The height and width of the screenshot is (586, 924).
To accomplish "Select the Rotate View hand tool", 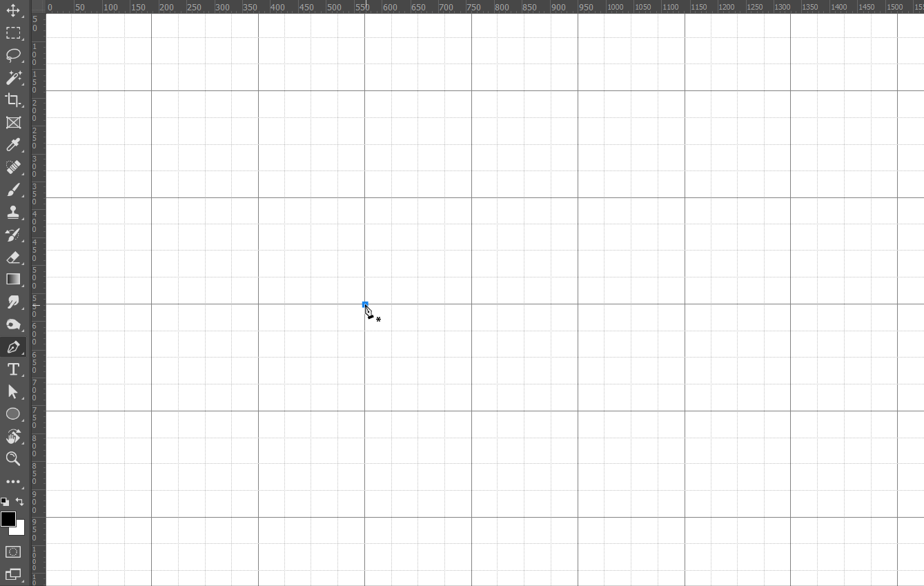I will [x=13, y=436].
